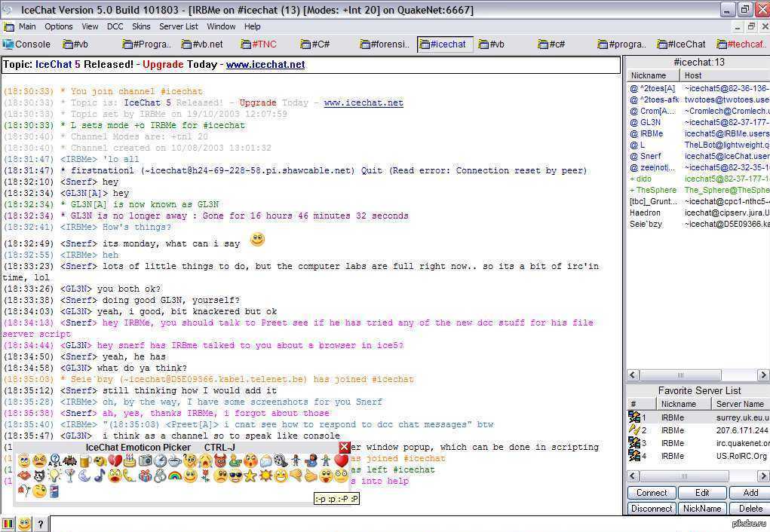Pick the music note emoticon
This screenshot has height=532, width=770.
[x=100, y=475]
